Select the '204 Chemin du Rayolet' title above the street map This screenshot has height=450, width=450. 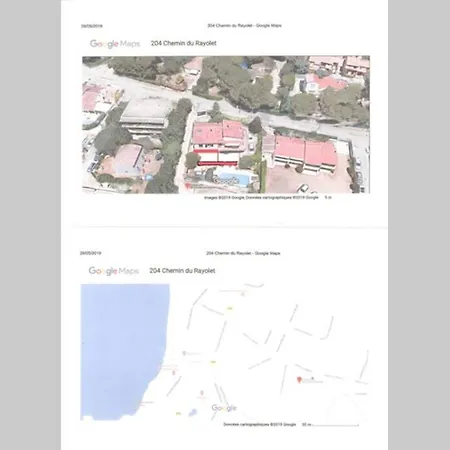[182, 271]
